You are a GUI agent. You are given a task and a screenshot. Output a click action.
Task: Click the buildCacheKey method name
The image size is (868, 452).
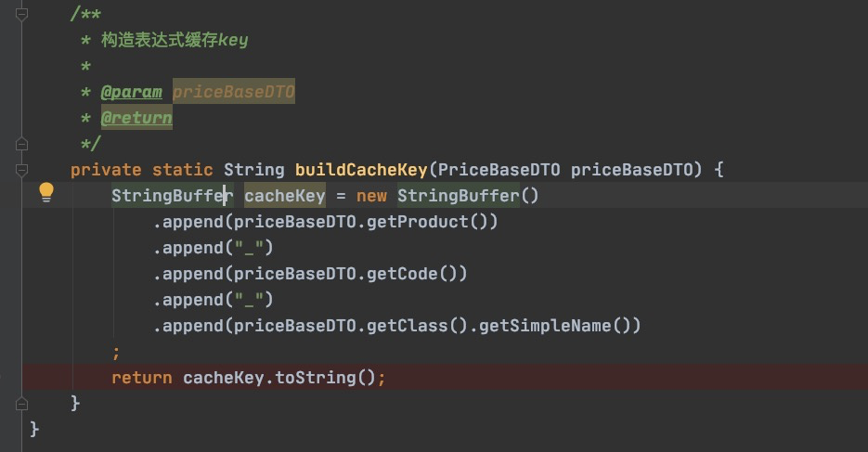click(x=361, y=170)
